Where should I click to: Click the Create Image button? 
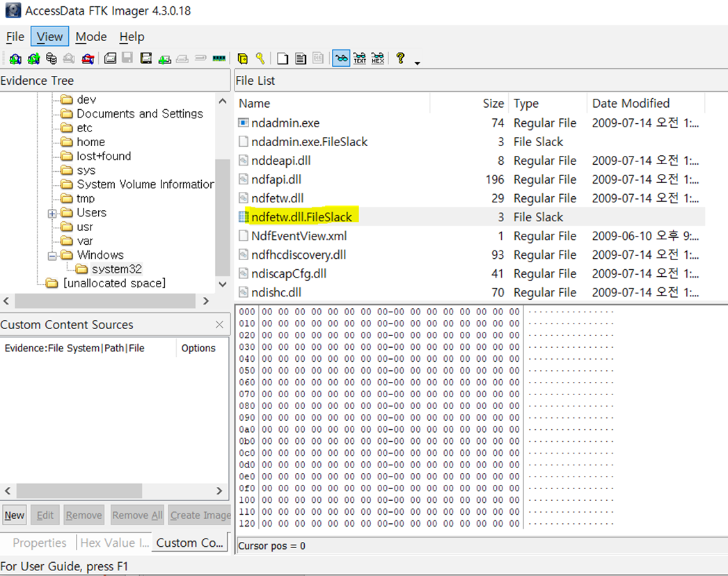[200, 515]
